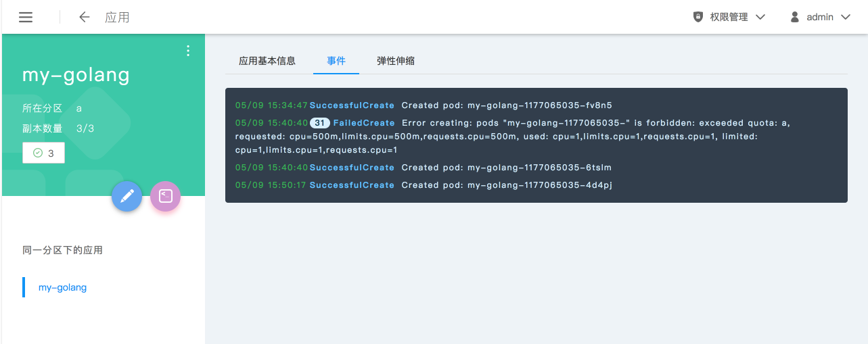Click the admin user avatar icon
The height and width of the screenshot is (344, 868).
pyautogui.click(x=795, y=17)
